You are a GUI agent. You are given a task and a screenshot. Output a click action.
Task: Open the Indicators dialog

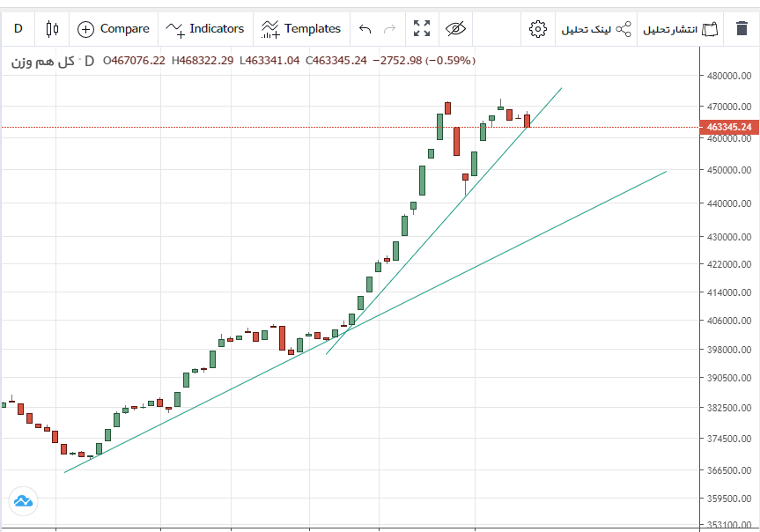click(x=204, y=29)
